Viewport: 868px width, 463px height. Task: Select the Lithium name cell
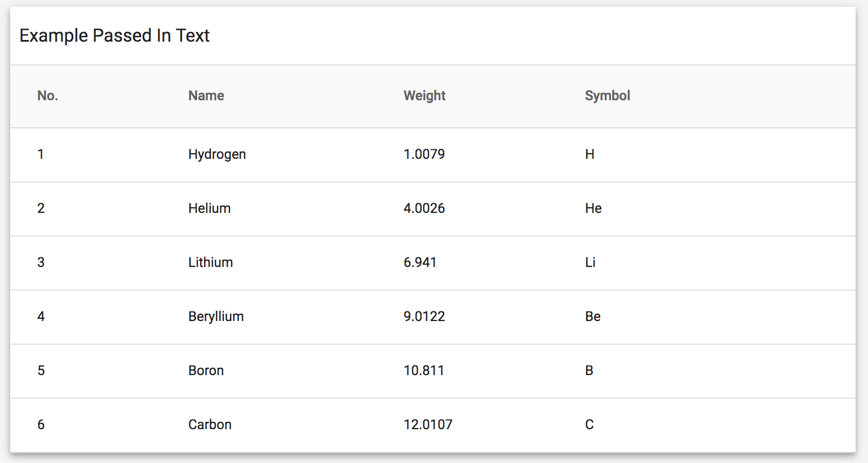pyautogui.click(x=211, y=262)
